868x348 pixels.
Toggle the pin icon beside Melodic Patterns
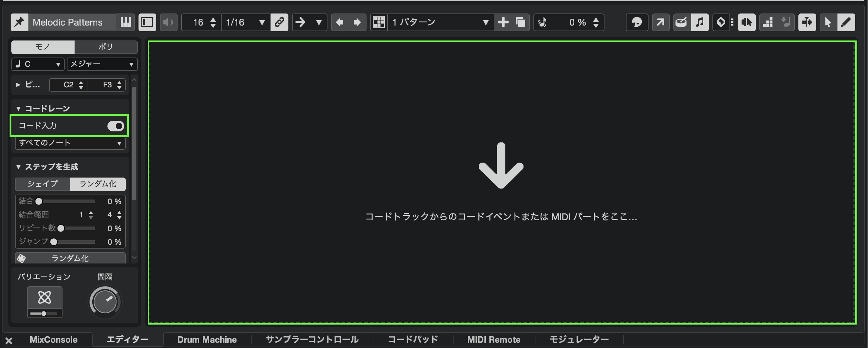(x=19, y=22)
